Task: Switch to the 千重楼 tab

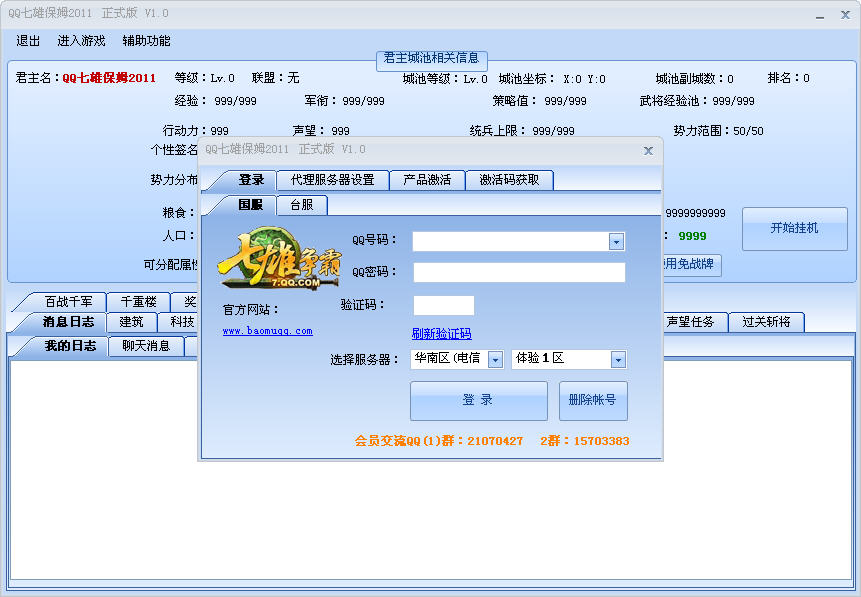Action: (x=138, y=302)
